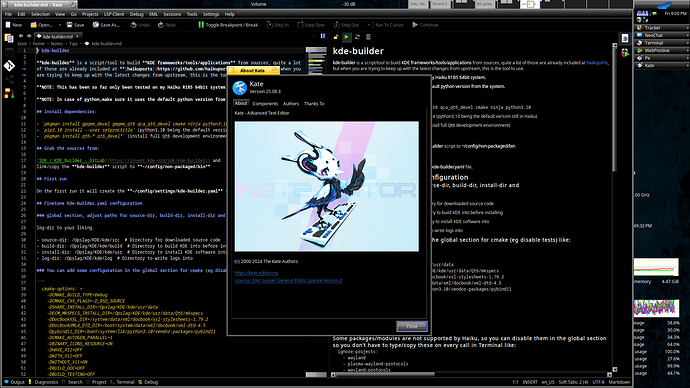
Task: Open the Markdown syntax mode selector
Action: coord(619,382)
